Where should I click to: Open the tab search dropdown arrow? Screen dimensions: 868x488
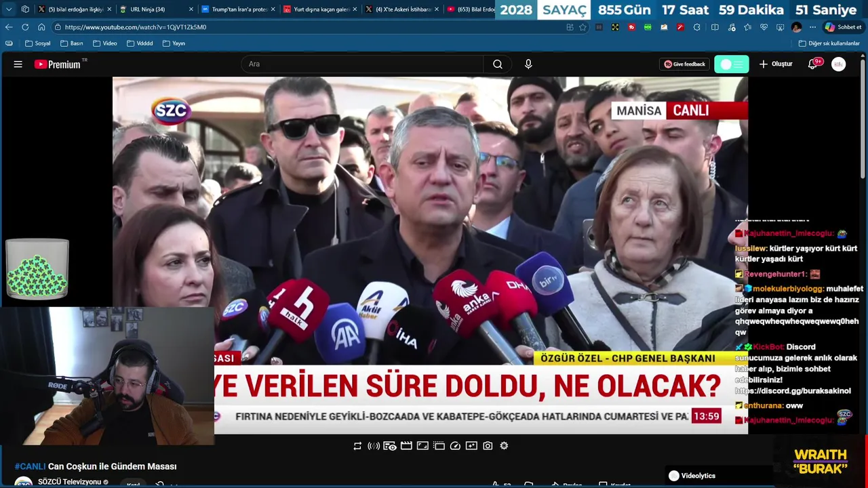pyautogui.click(x=9, y=9)
